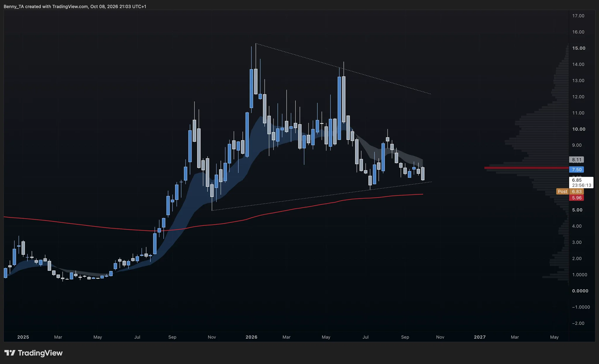Screen dimensions: 599x364
Task: Click the Benny_TA created with TradingView.com header
Action: pos(75,6)
